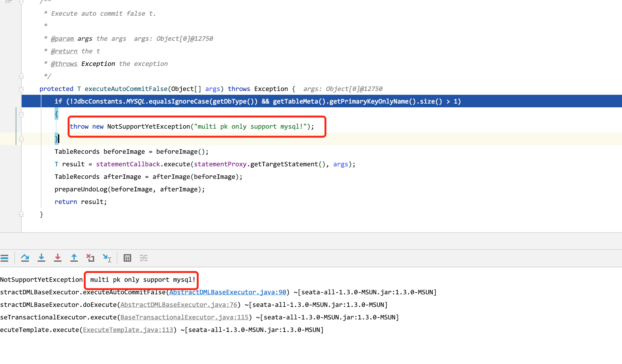Viewport: 622px width, 364px height.
Task: Click the Step Out up-arrow icon
Action: [x=74, y=258]
